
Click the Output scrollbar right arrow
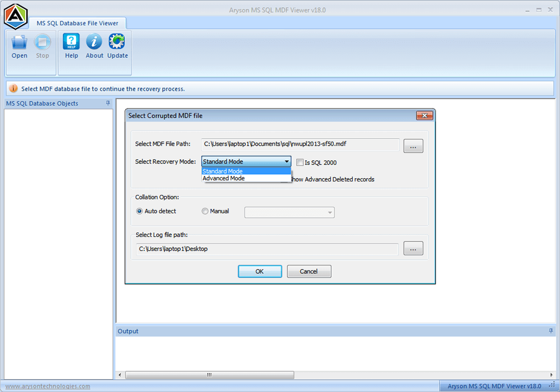click(551, 375)
